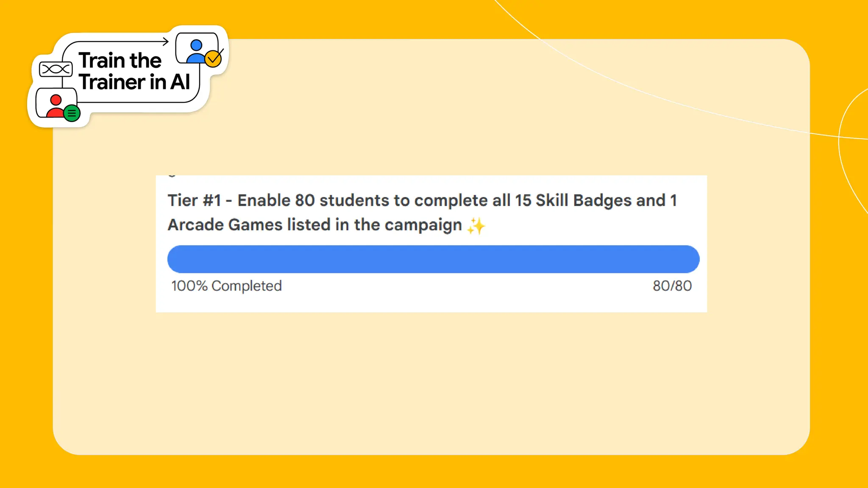Click the "Trainer in AI" logo text

(134, 82)
